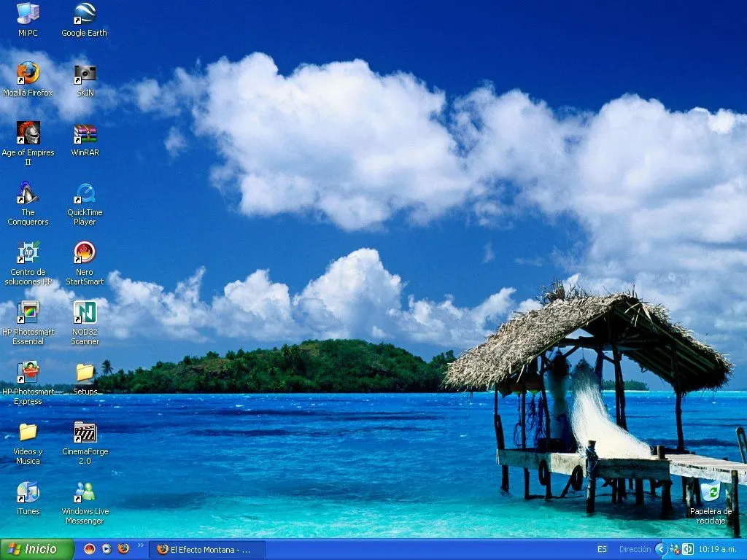Open the Mi PC desktop icon
Image resolution: width=747 pixels, height=560 pixels.
click(x=28, y=13)
